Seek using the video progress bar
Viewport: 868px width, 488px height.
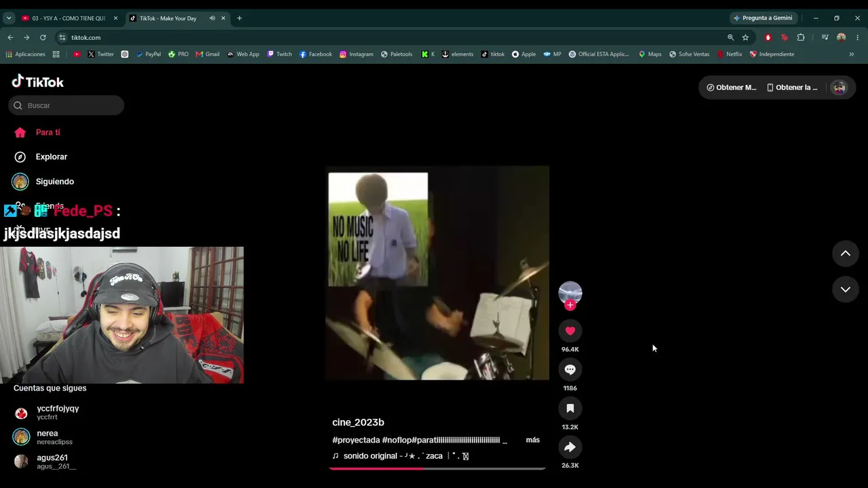click(437, 468)
